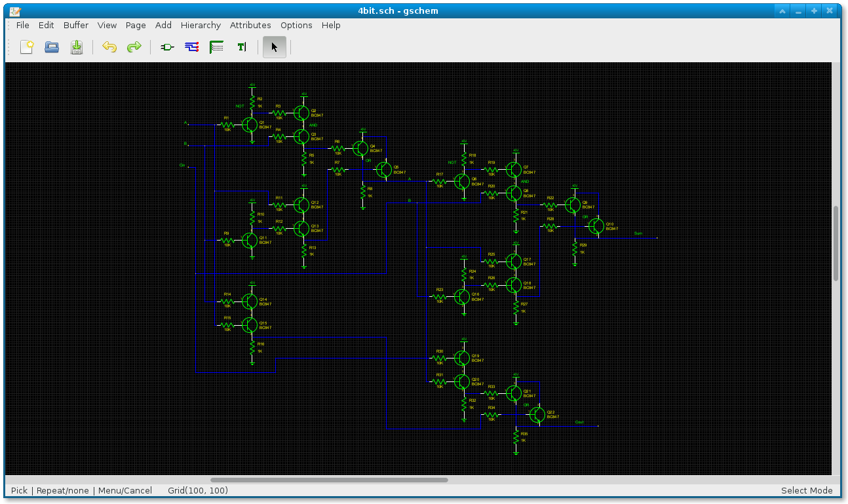Open the Buffer menu dropdown
Viewport: 848px width, 504px height.
click(x=76, y=25)
